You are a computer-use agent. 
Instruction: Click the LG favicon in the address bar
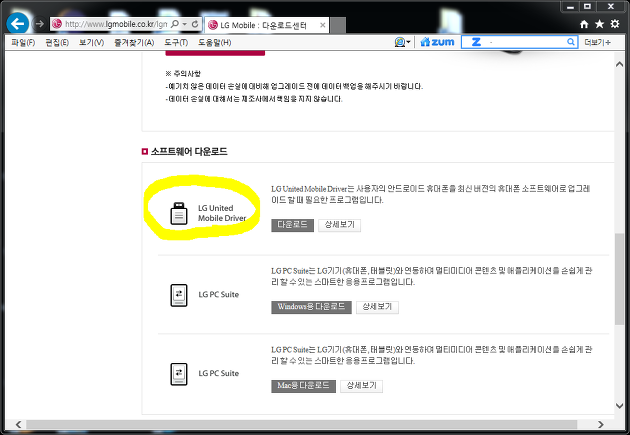(x=57, y=24)
